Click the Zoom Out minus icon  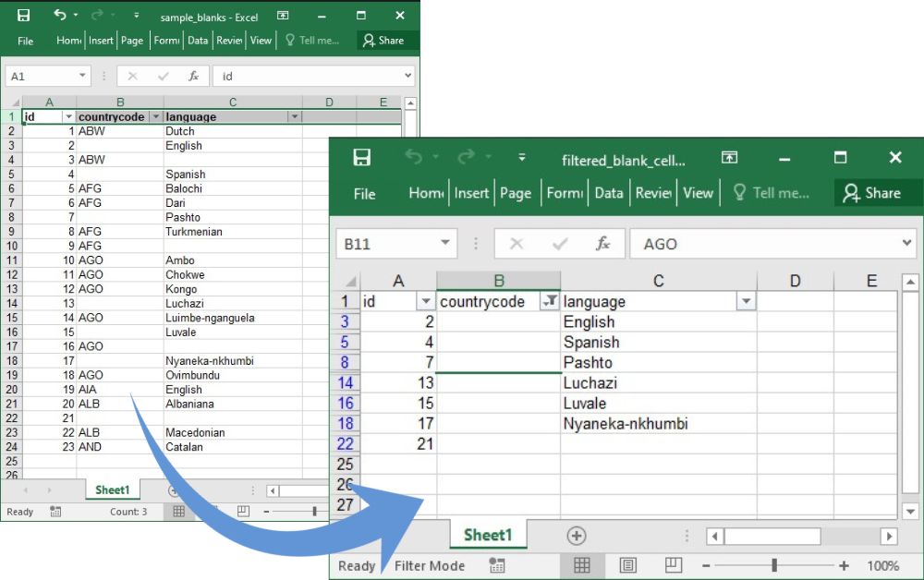pyautogui.click(x=705, y=564)
